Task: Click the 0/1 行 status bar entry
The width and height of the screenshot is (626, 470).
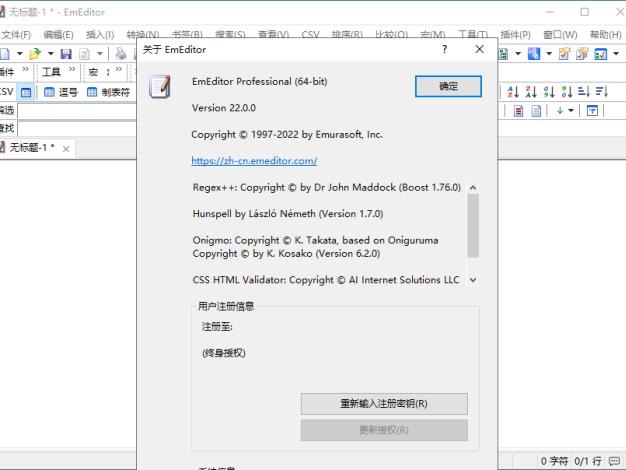Action: [588, 461]
